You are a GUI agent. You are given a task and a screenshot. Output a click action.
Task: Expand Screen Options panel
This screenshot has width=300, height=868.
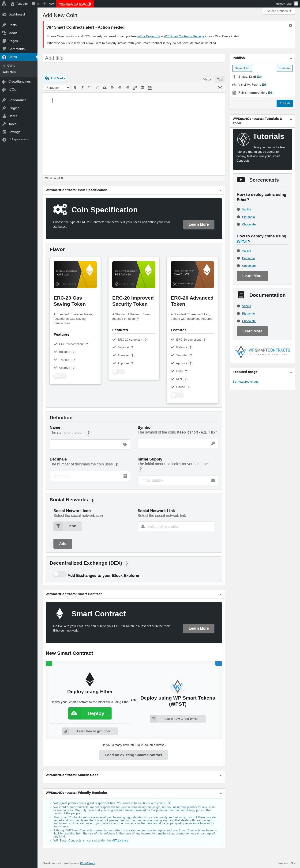[x=279, y=11]
